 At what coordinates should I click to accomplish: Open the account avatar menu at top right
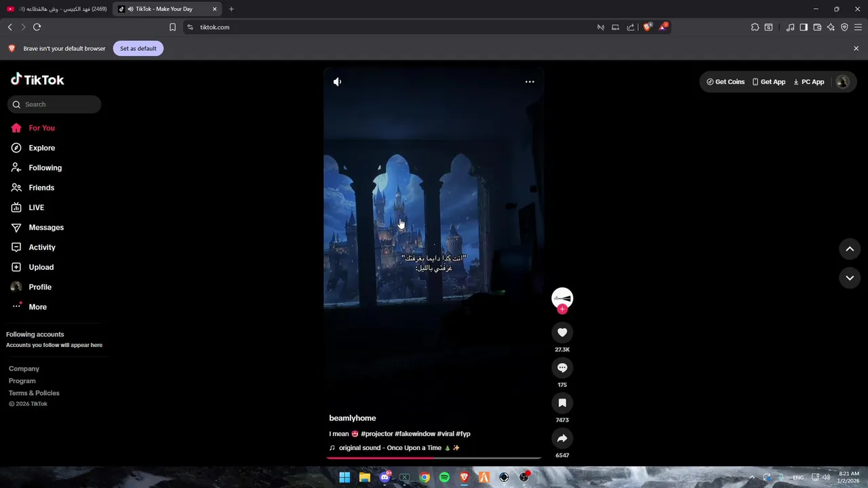843,82
